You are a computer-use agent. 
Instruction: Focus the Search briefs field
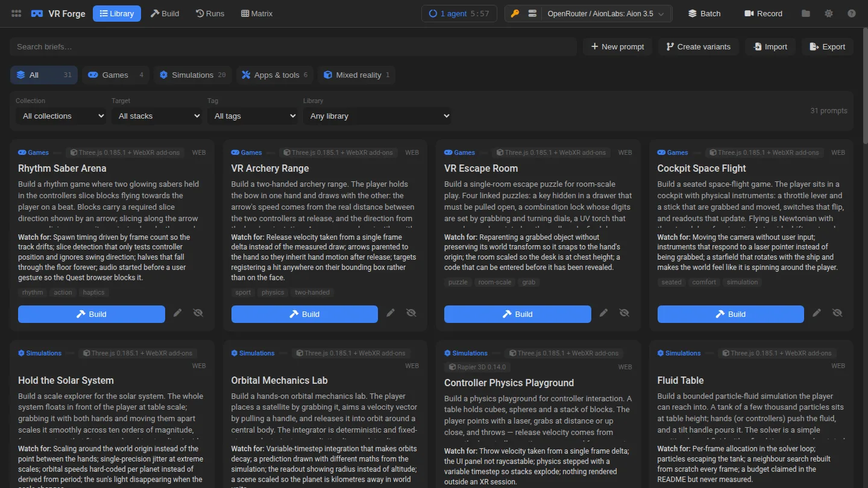tap(293, 46)
